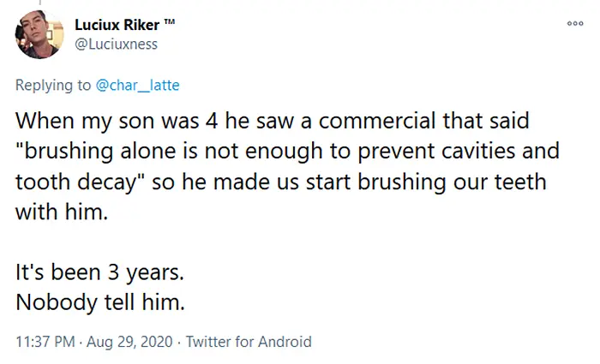Open the Twitter for Android source link
Viewport: 600px width, 364px height.
click(x=249, y=342)
